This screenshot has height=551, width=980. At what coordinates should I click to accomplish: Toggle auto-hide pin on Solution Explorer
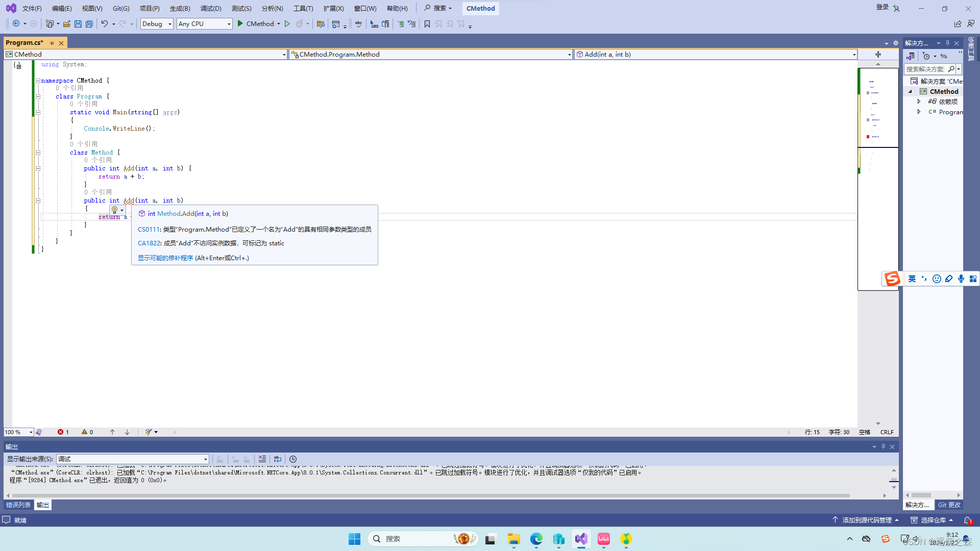(x=947, y=43)
